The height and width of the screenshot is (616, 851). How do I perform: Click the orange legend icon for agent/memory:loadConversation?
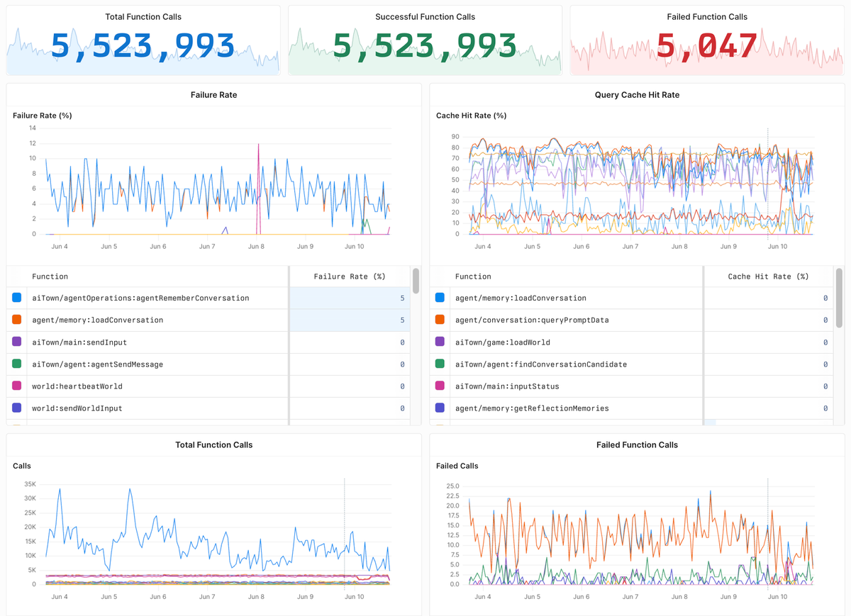[x=16, y=320]
